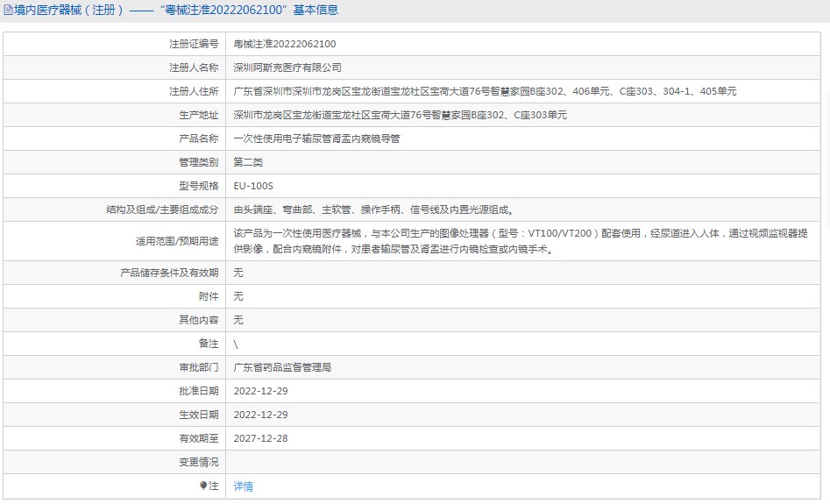Select the backslash value in the 备注 row
This screenshot has height=504, width=830.
click(236, 344)
